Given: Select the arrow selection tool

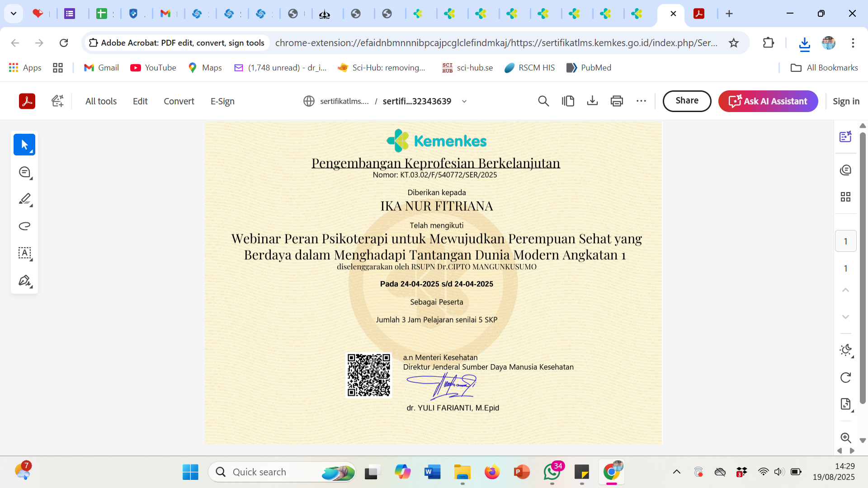Looking at the screenshot, I should click(24, 145).
